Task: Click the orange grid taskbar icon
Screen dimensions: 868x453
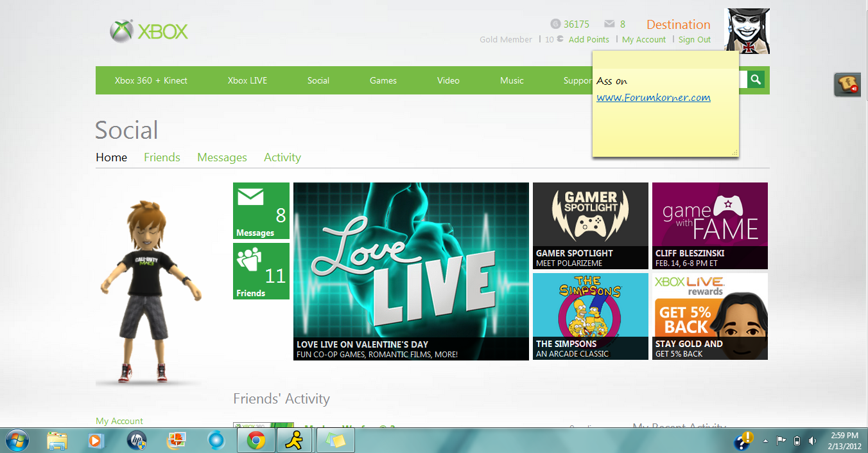Action: [176, 441]
